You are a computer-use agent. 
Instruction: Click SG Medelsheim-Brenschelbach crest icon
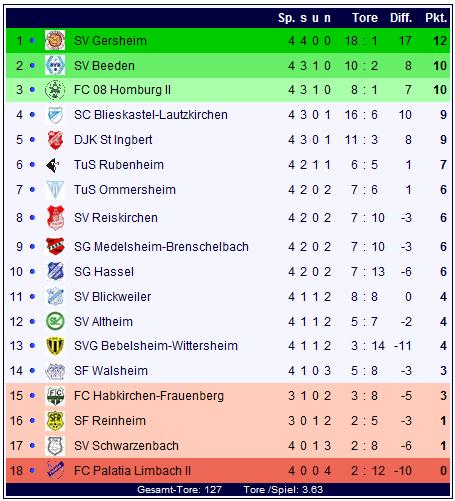coord(55,246)
